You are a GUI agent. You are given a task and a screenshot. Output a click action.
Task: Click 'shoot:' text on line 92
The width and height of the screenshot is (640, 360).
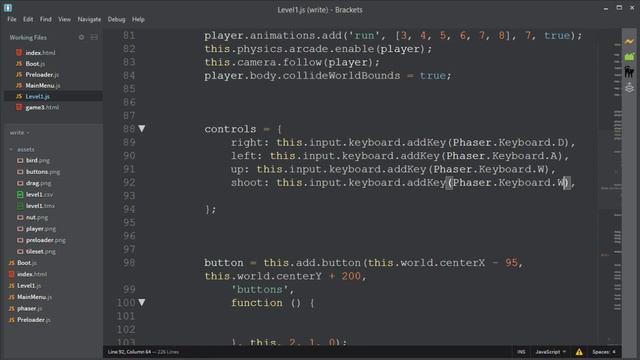pos(250,182)
